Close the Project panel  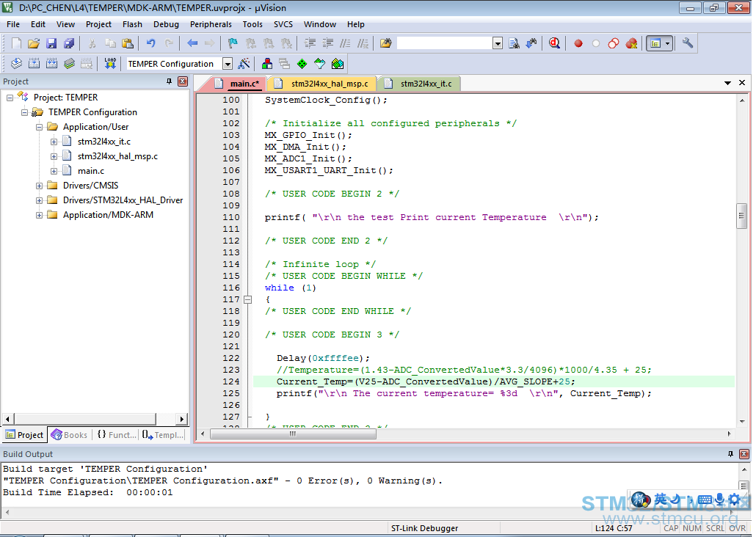click(x=183, y=81)
